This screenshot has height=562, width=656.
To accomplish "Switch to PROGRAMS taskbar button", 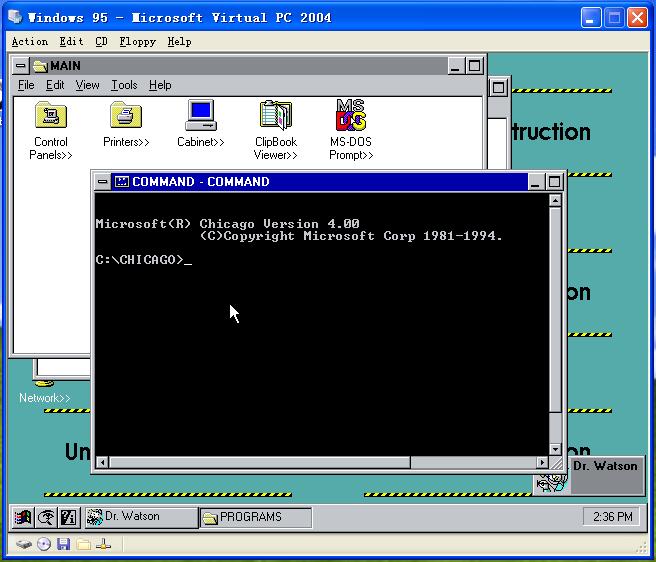I will 256,518.
